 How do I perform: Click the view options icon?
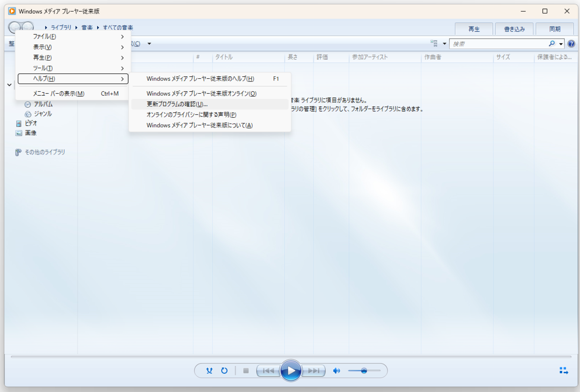coord(434,44)
